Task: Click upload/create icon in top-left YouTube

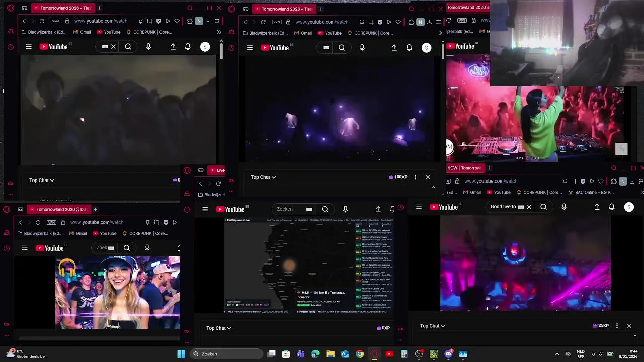Action: click(173, 47)
